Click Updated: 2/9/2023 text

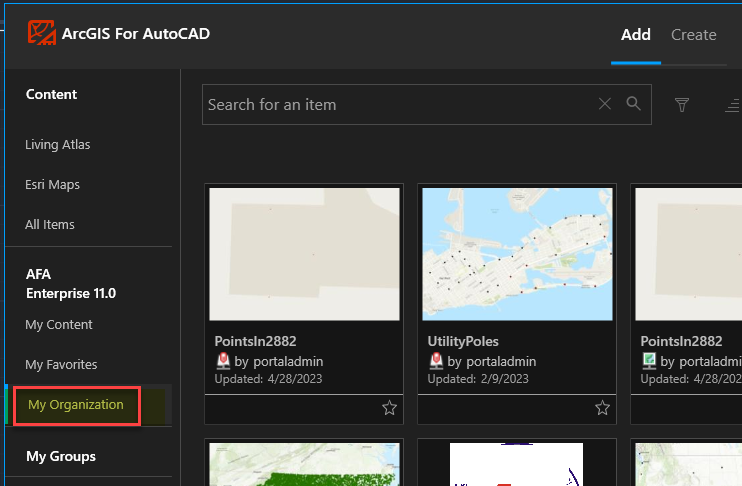[x=478, y=379]
